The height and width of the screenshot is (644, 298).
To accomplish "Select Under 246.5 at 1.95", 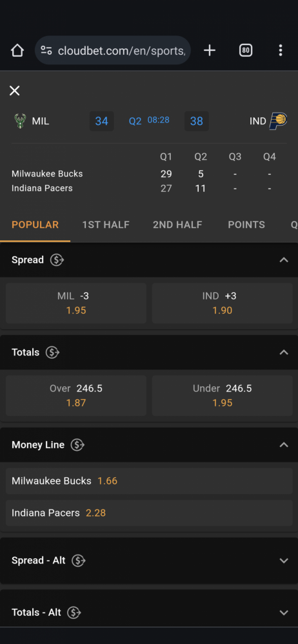I will click(223, 395).
